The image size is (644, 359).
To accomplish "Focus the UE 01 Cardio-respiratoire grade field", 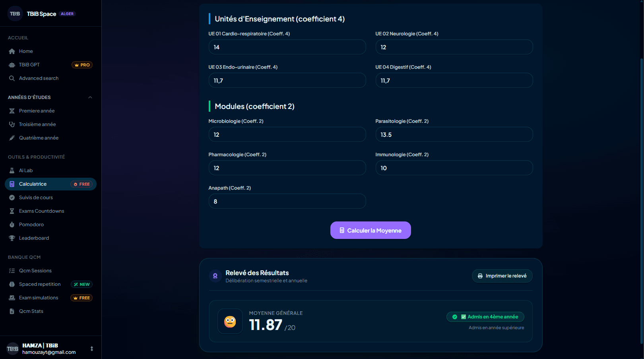I will point(287,47).
